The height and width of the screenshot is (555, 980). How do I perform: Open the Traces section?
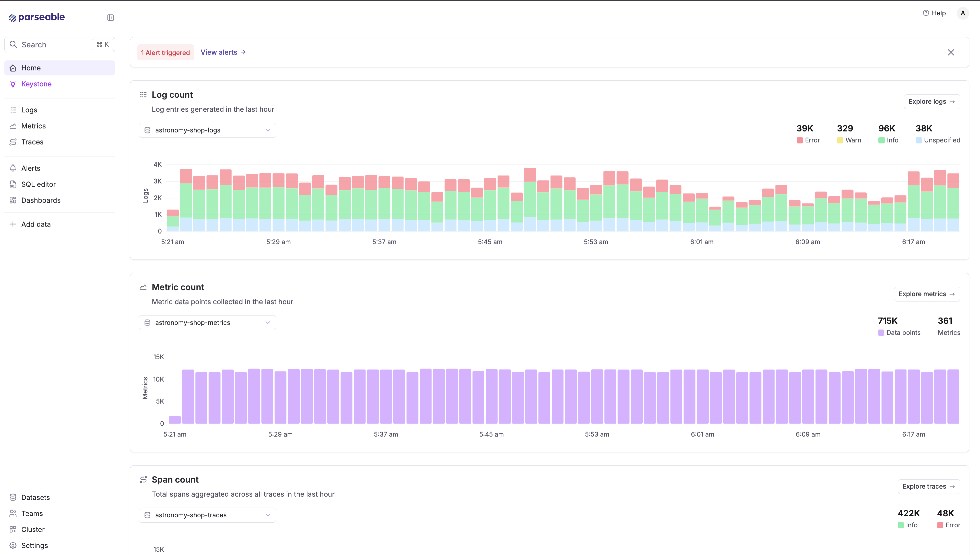click(x=32, y=142)
